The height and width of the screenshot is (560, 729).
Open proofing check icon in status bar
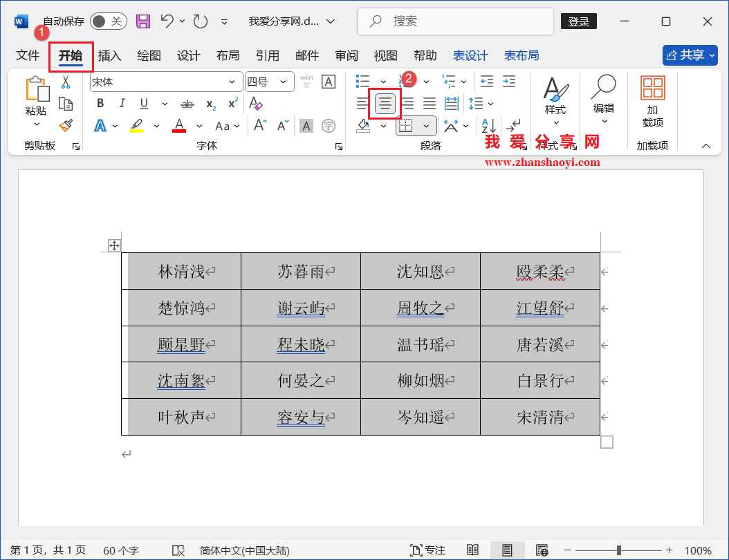click(x=178, y=551)
